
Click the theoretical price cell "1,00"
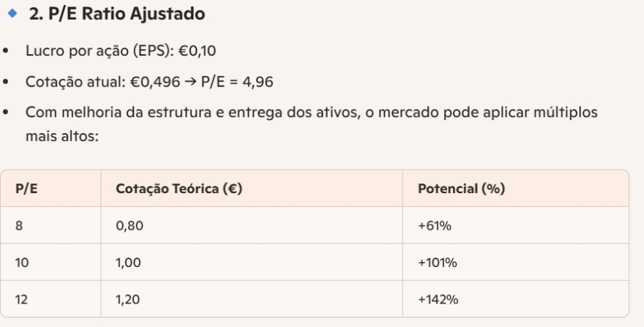coord(126,263)
